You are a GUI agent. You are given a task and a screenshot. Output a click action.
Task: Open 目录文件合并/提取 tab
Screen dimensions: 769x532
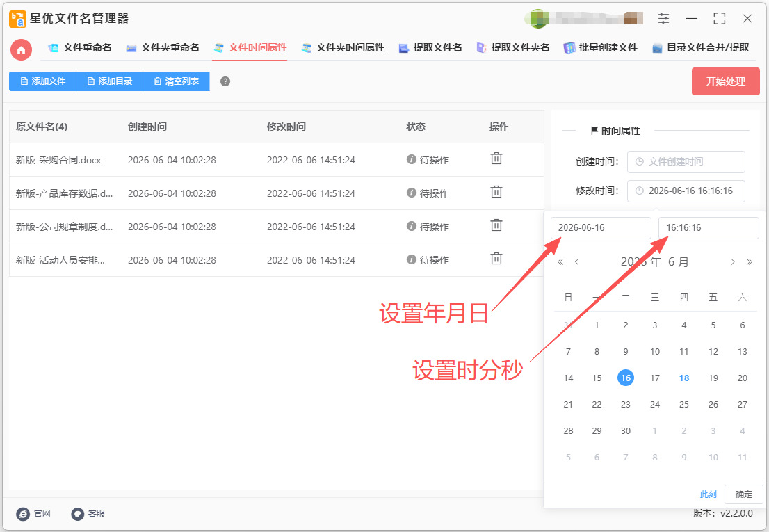click(x=701, y=47)
